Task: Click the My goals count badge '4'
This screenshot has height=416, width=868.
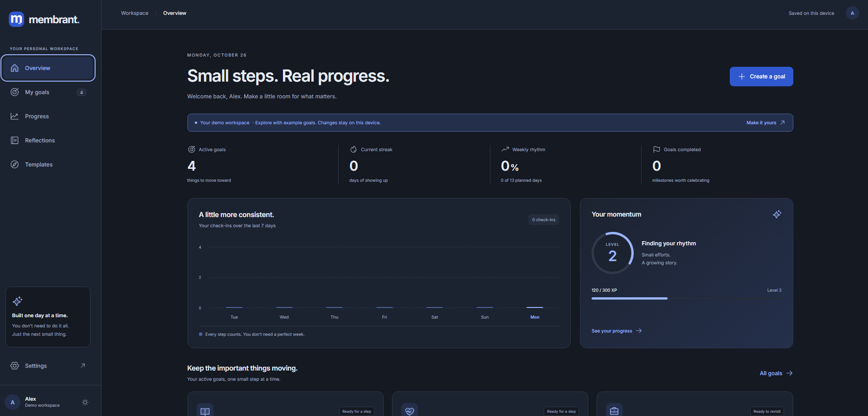Action: (x=82, y=92)
